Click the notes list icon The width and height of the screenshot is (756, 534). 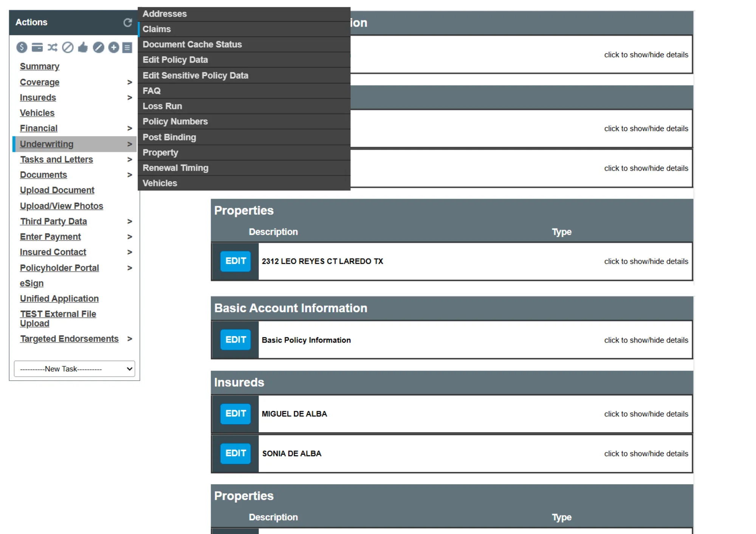pyautogui.click(x=128, y=48)
